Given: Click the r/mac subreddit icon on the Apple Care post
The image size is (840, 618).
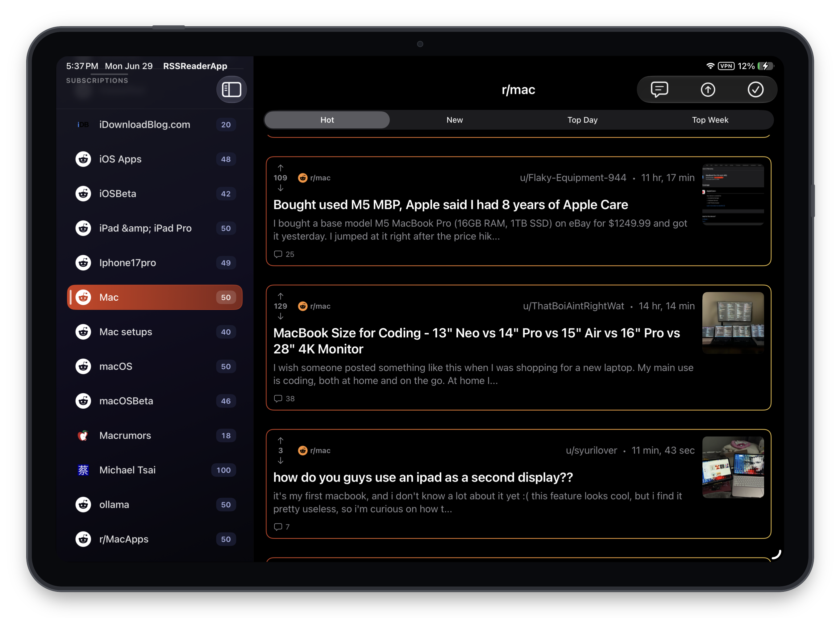Looking at the screenshot, I should [x=302, y=178].
